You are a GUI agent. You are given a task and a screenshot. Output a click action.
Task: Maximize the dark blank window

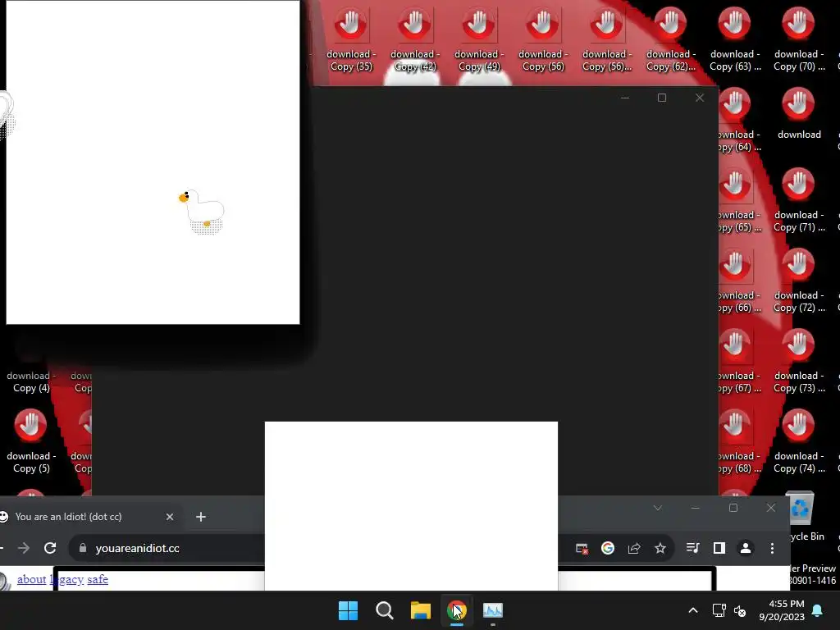point(662,98)
